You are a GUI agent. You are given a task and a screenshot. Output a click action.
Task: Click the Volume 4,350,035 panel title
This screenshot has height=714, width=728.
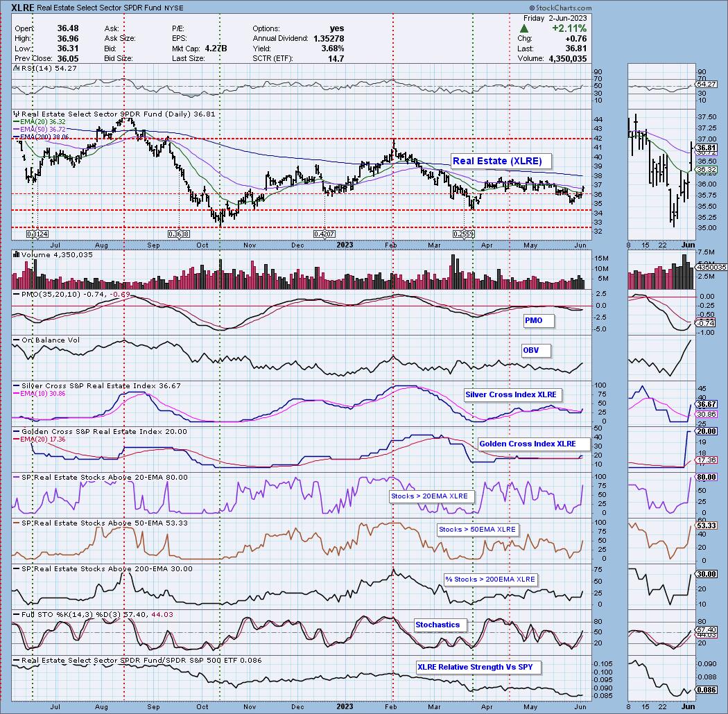pyautogui.click(x=53, y=255)
